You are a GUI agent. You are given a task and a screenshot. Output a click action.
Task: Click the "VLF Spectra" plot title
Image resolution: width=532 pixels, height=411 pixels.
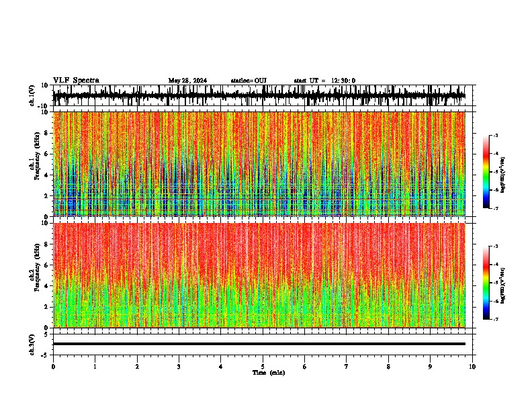tap(76, 81)
